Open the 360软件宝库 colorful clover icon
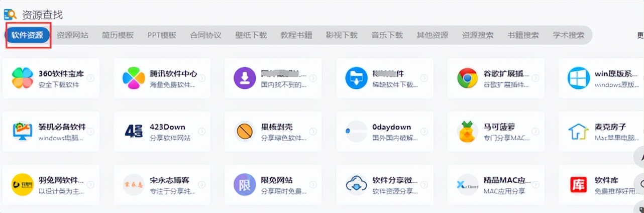The image size is (644, 213). [x=23, y=78]
